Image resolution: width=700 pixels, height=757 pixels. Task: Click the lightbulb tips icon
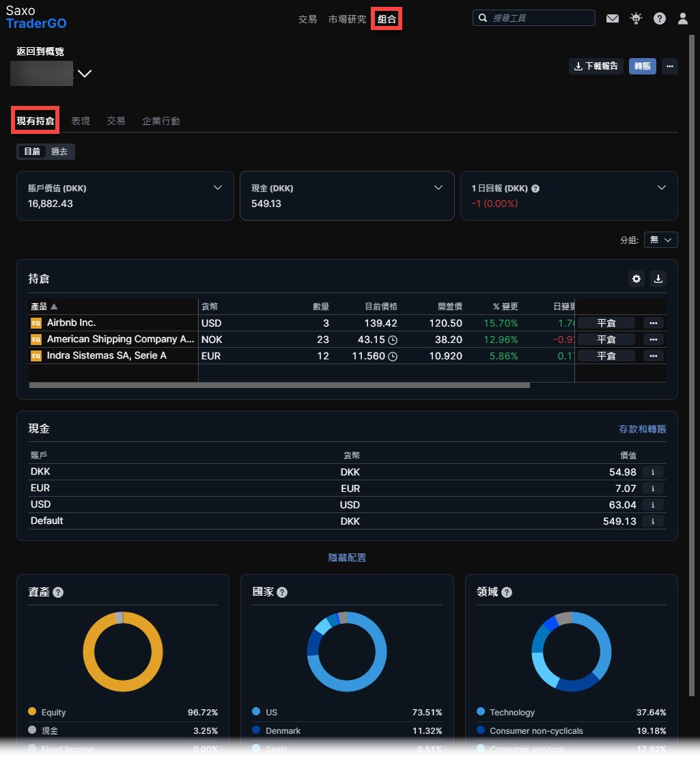click(x=636, y=18)
